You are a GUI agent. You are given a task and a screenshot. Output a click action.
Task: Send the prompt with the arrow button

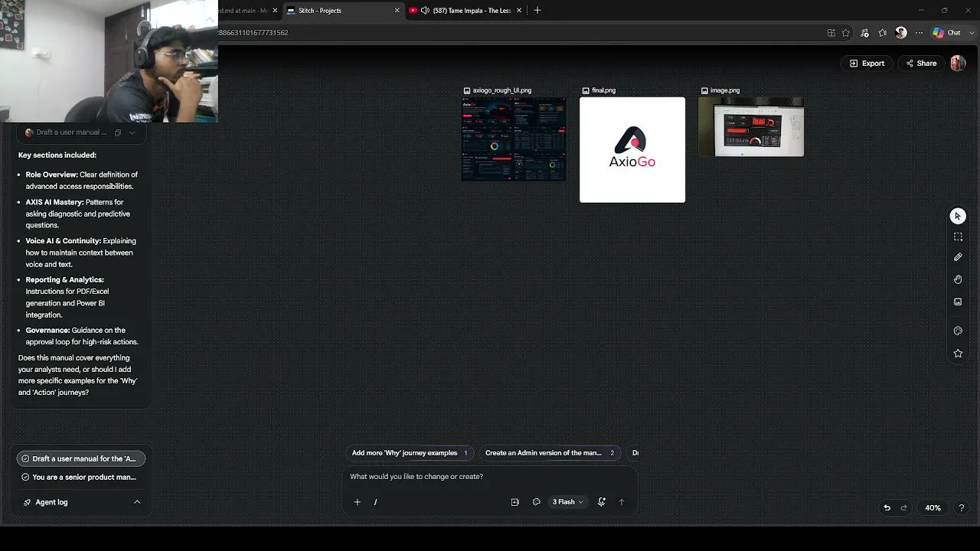[x=621, y=502]
